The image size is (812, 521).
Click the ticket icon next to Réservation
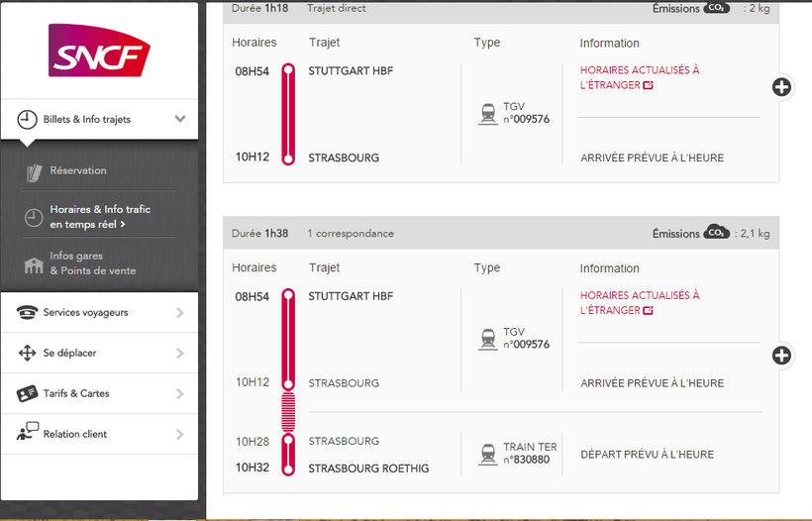34,171
